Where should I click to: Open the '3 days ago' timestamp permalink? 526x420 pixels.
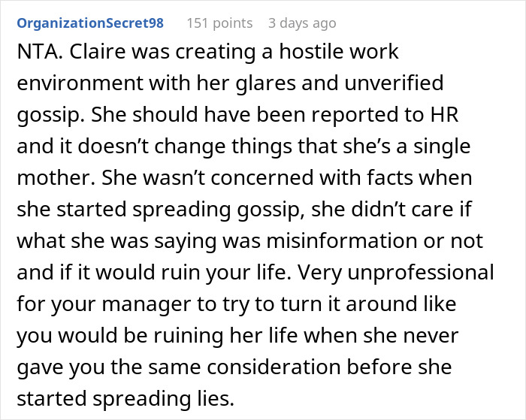(x=302, y=23)
